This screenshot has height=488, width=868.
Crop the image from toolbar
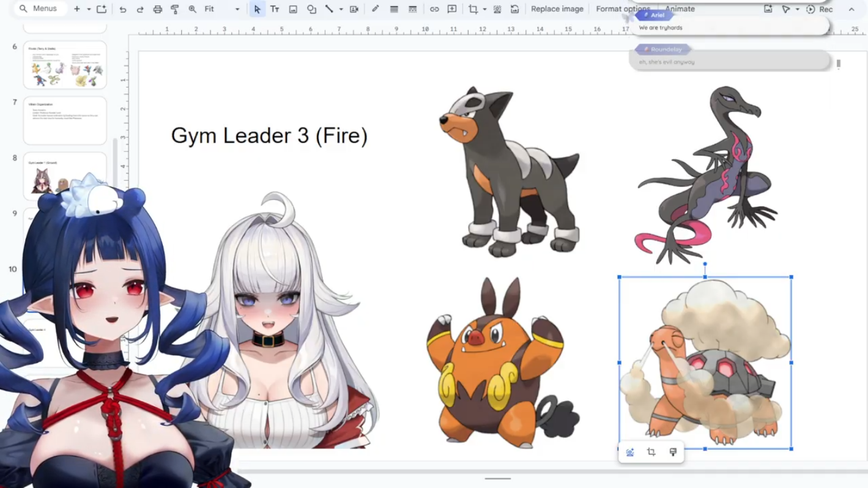[473, 9]
